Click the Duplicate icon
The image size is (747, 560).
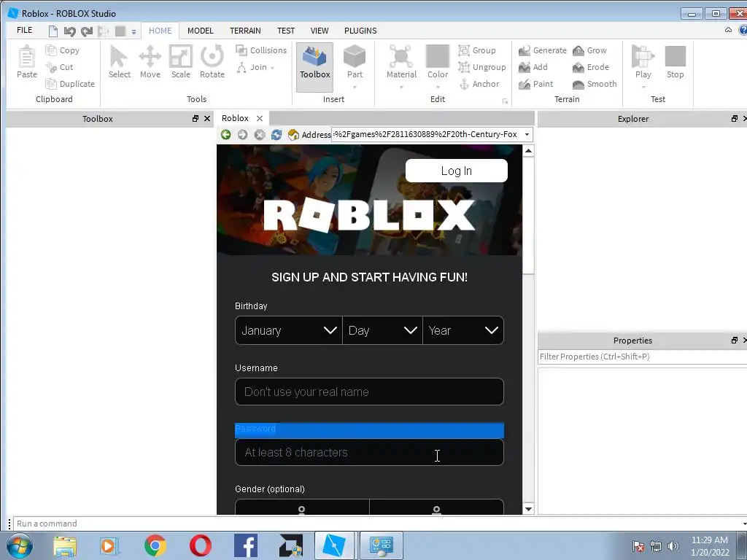pos(50,84)
